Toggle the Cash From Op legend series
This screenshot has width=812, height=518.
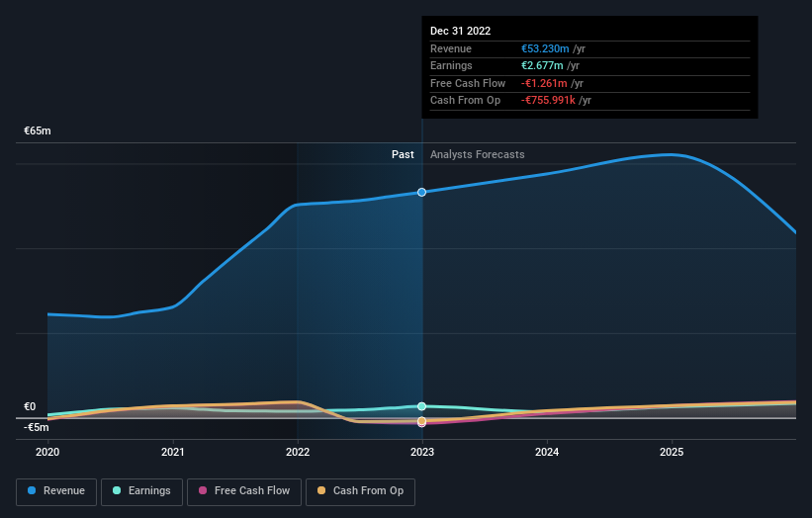(360, 491)
